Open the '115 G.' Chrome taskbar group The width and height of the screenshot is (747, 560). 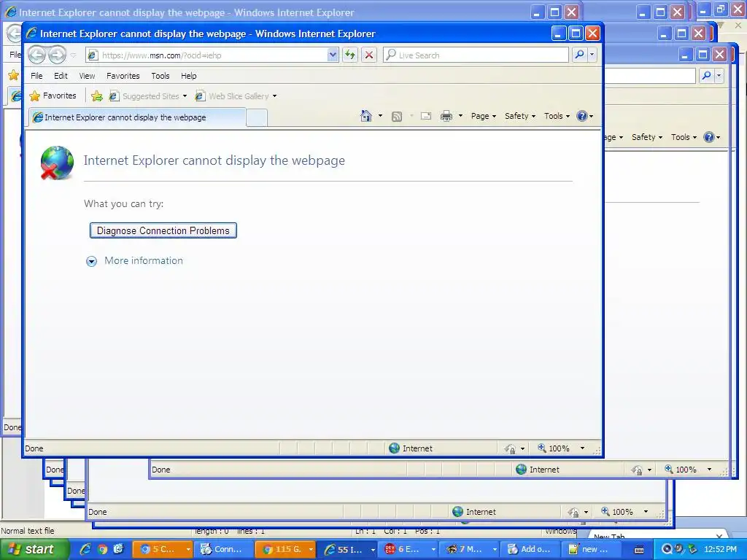[285, 549]
